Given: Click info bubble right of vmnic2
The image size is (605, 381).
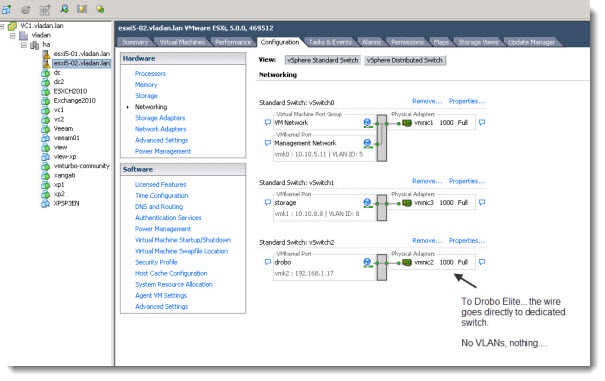Looking at the screenshot, I should coord(482,262).
